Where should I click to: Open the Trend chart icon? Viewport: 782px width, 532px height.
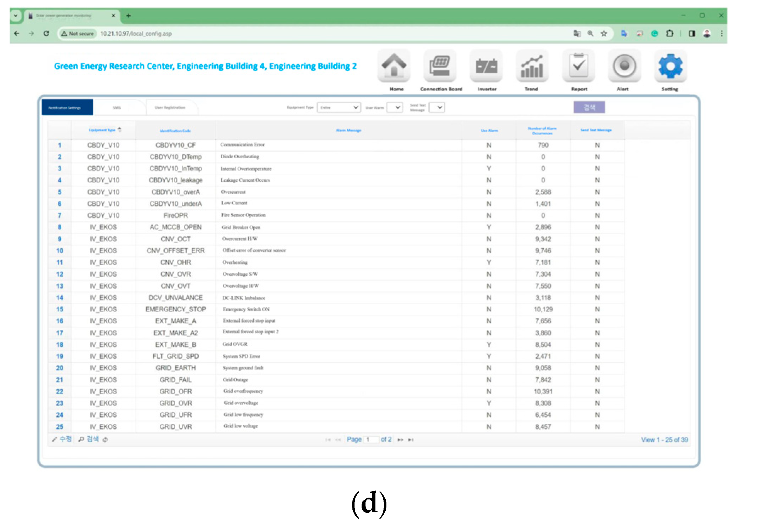coord(532,66)
